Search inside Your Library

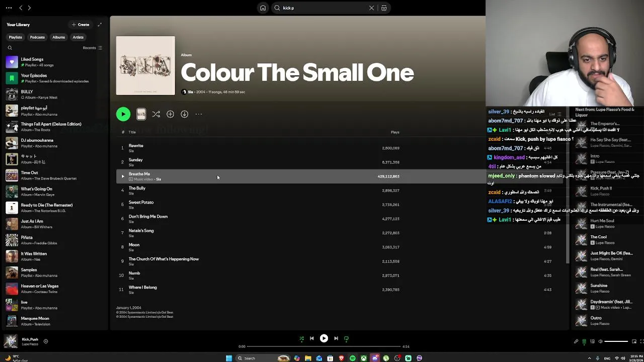tap(10, 48)
